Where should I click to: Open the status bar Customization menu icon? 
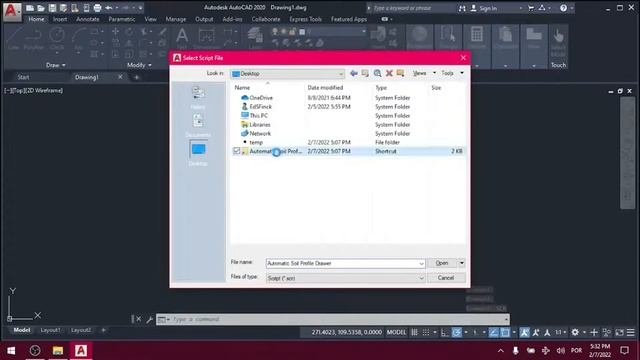pos(631,332)
